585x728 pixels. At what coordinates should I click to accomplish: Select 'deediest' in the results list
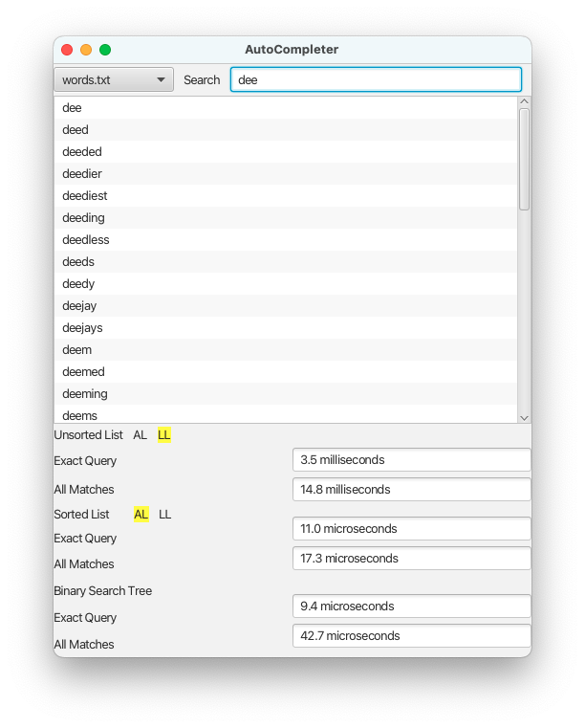85,196
